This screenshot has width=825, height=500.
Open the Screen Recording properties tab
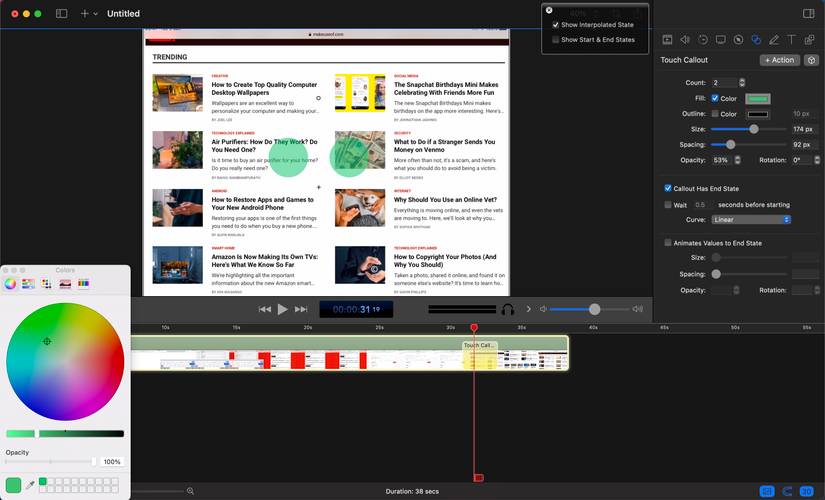(x=721, y=39)
